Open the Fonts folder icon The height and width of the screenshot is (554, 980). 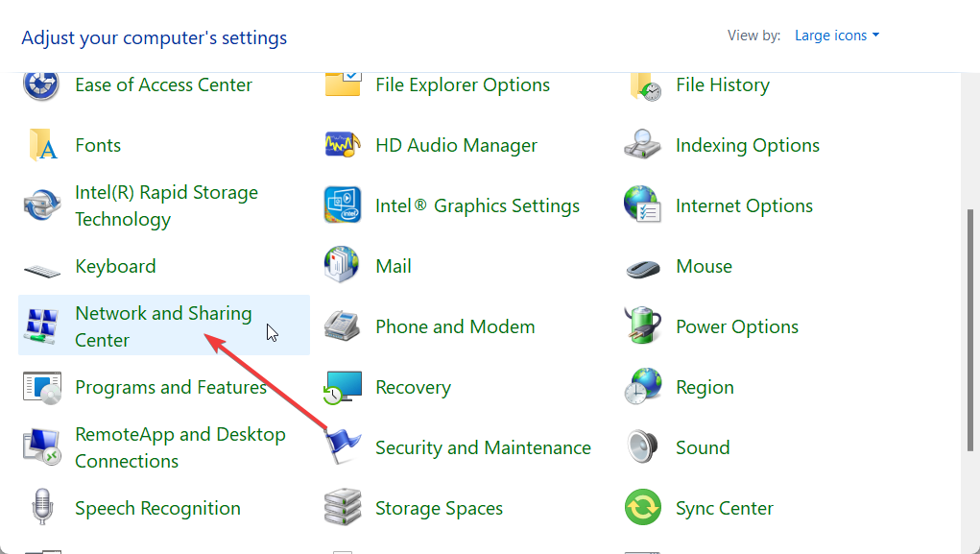click(x=42, y=145)
